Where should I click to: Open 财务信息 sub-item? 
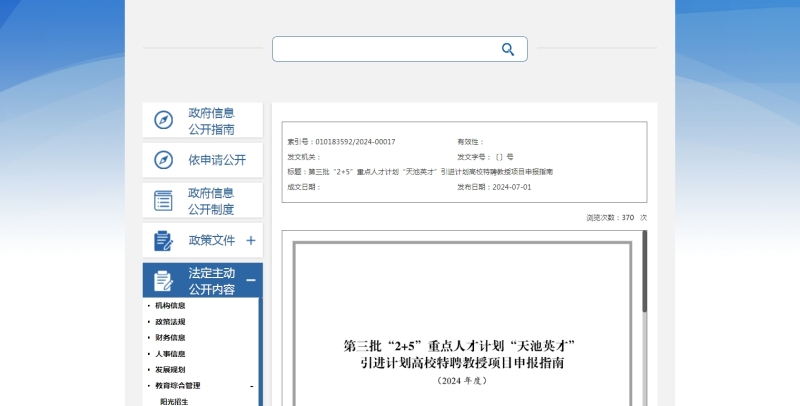tap(170, 338)
